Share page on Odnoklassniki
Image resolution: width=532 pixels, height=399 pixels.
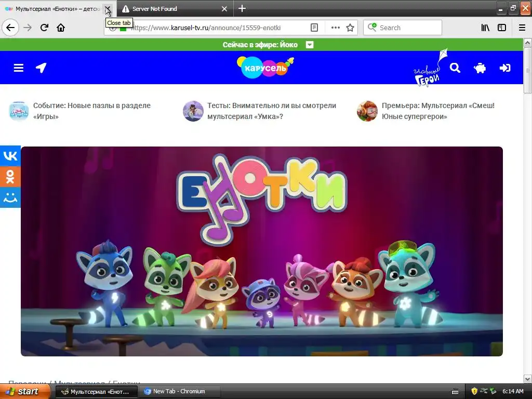coord(10,177)
